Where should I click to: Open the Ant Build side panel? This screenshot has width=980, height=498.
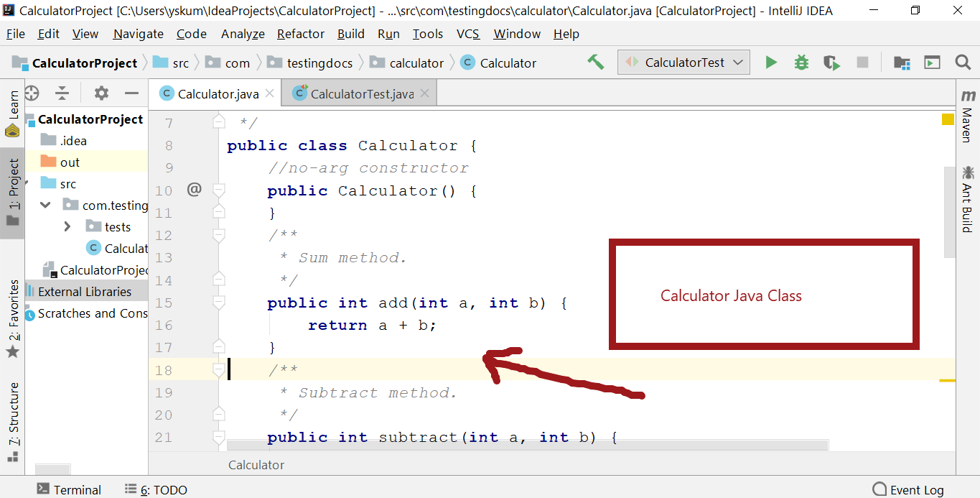(968, 194)
